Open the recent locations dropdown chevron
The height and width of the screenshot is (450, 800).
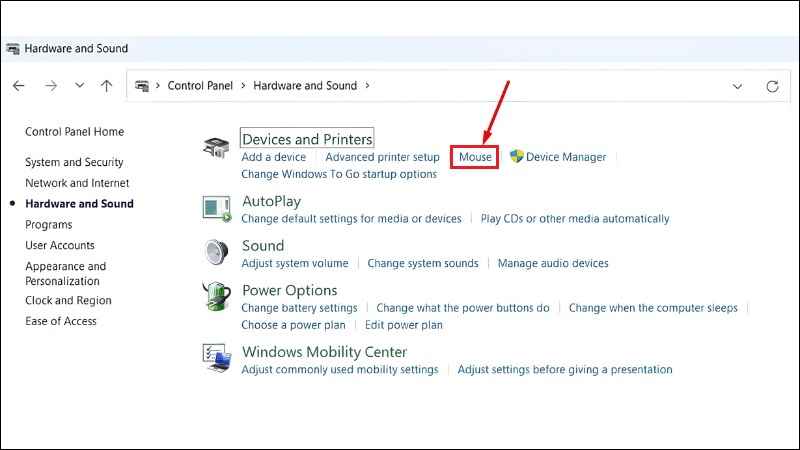(80, 85)
